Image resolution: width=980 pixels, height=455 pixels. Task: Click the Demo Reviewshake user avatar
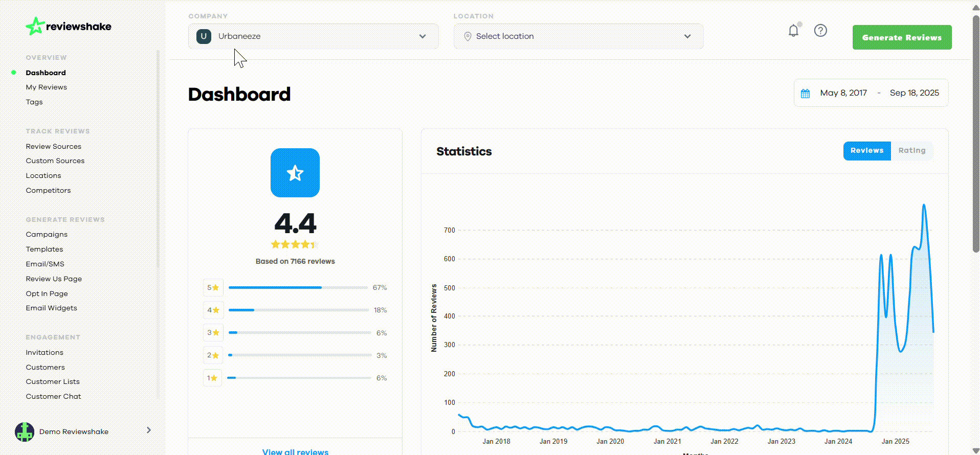(24, 431)
